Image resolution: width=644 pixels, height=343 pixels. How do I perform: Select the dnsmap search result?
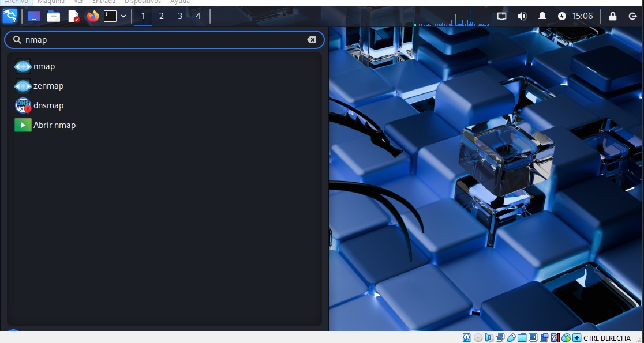pos(48,105)
